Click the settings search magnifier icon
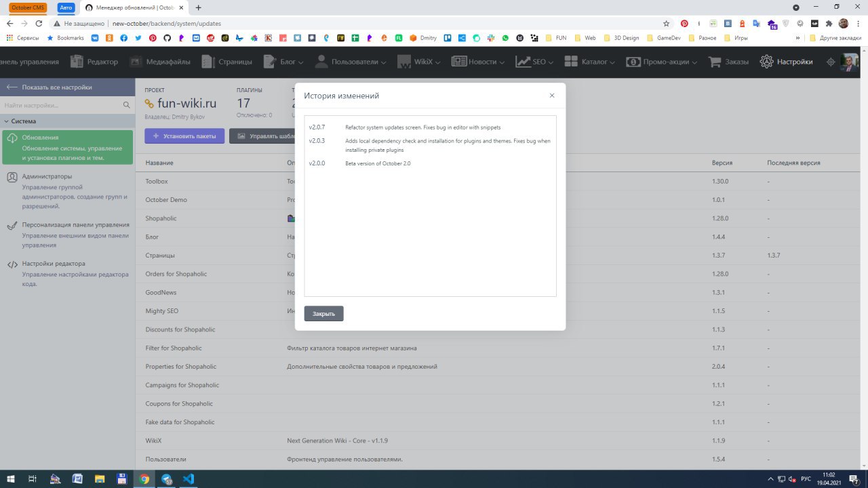This screenshot has height=488, width=868. [127, 105]
